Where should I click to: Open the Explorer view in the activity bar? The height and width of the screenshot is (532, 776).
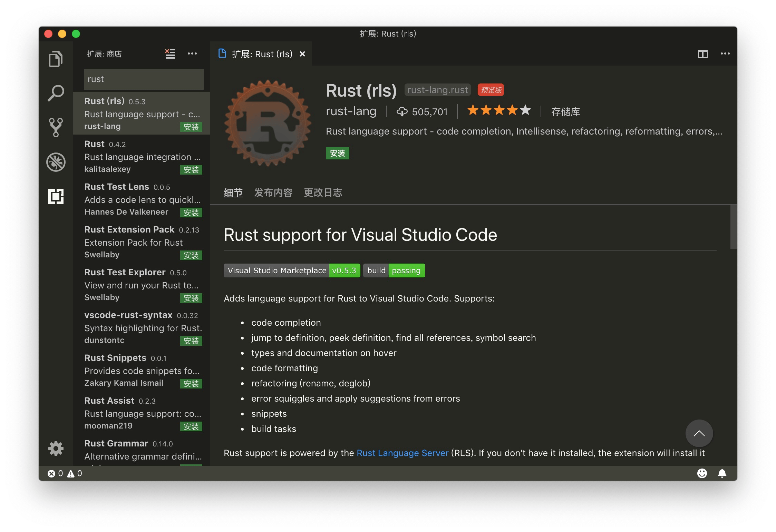point(56,59)
